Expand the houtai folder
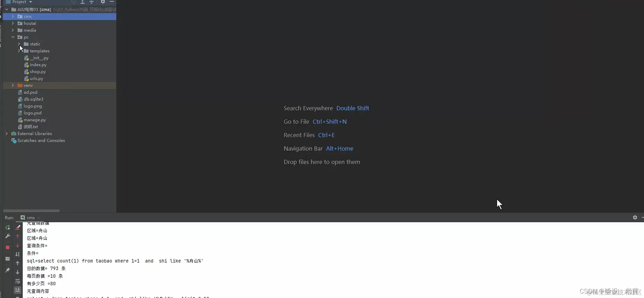Image resolution: width=644 pixels, height=298 pixels. [x=13, y=23]
